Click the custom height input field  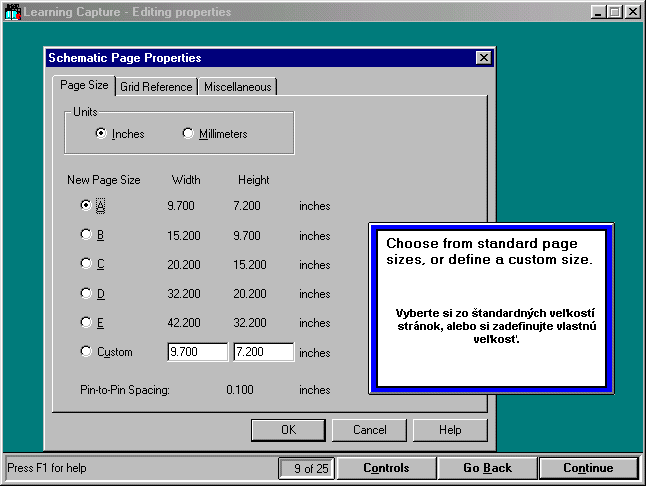263,352
